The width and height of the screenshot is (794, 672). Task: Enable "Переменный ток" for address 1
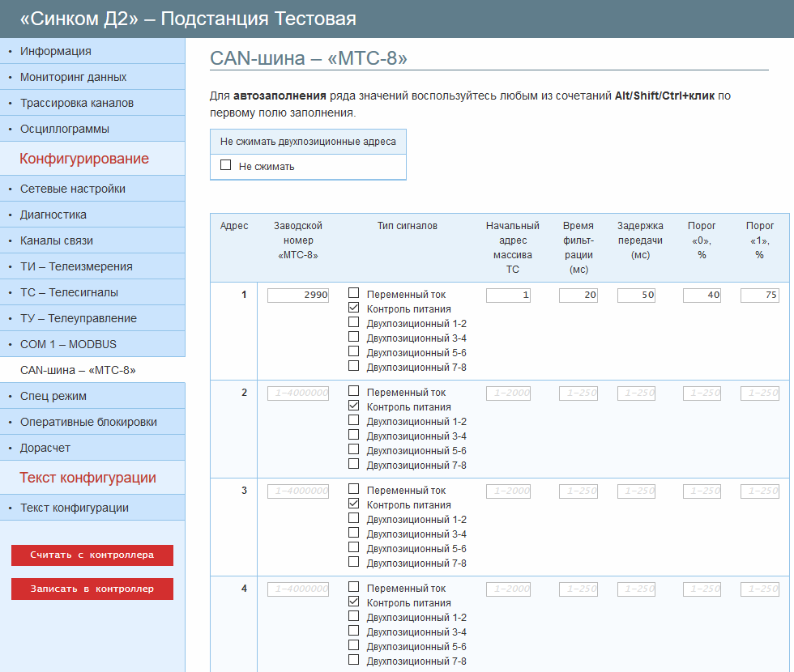(x=354, y=293)
